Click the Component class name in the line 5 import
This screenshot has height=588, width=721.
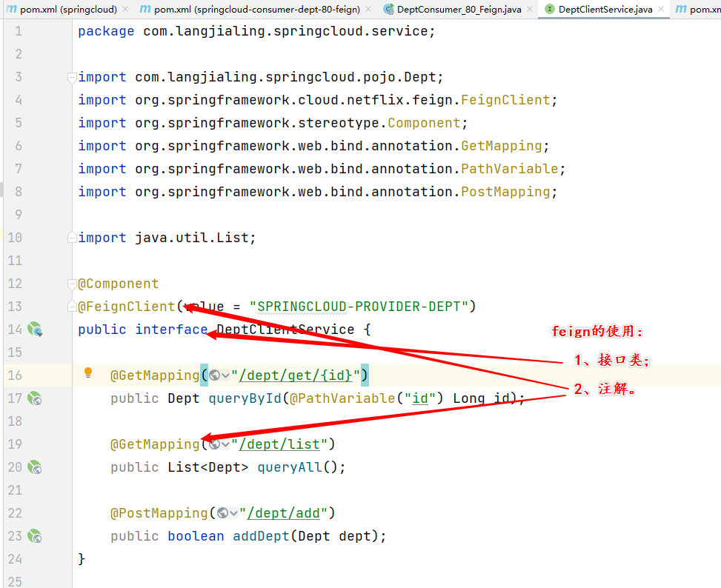click(424, 123)
